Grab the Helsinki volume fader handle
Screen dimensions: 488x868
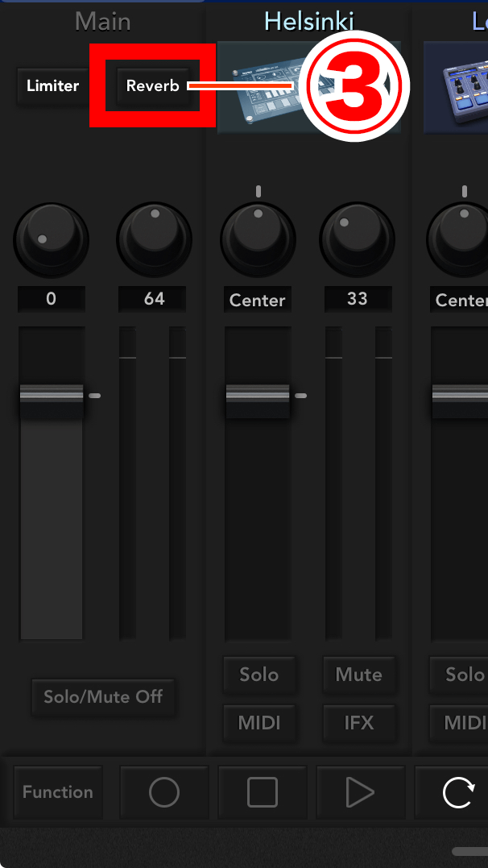pyautogui.click(x=258, y=401)
